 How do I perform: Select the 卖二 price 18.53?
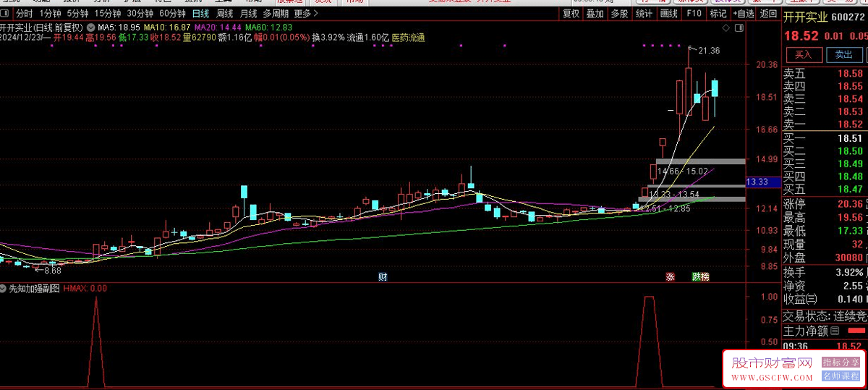coord(850,111)
